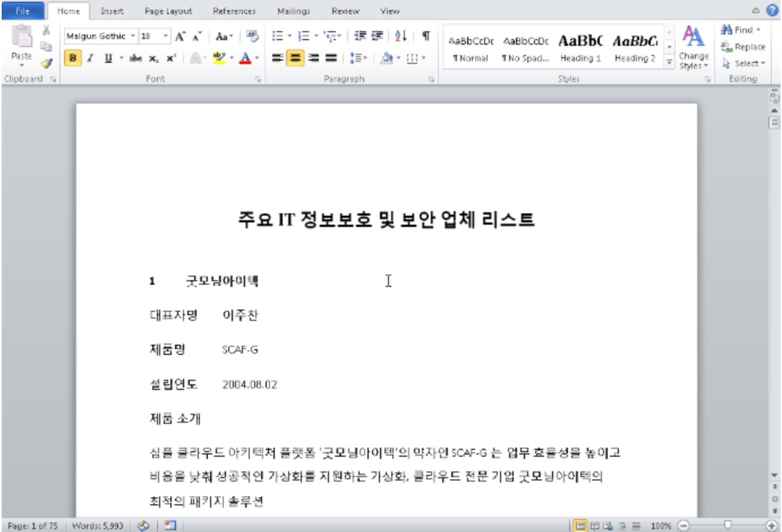Apply superscript formatting
Screen dimensions: 782x532
point(171,58)
